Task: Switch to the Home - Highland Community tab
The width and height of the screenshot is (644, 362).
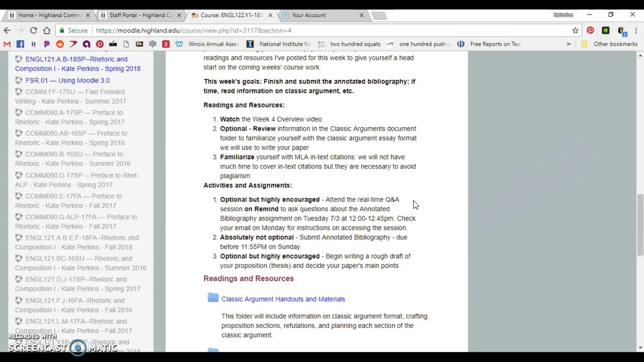Action: 49,15
